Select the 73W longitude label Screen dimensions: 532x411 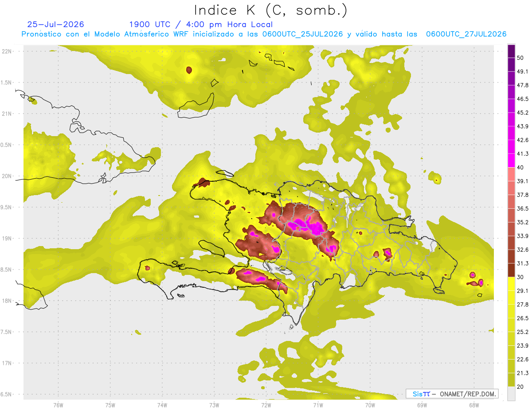(214, 405)
